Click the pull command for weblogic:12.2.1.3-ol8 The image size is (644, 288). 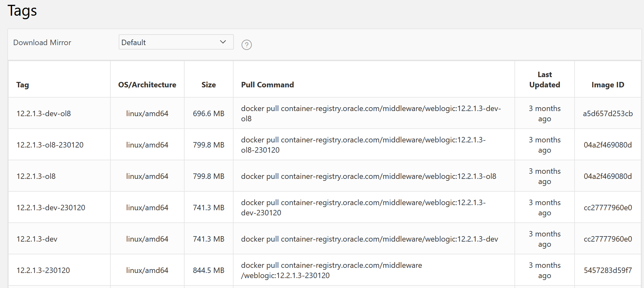369,176
